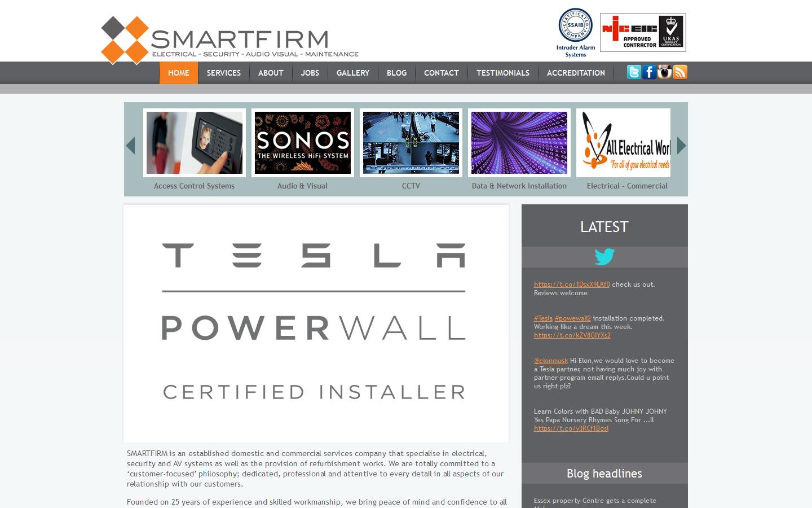Click the NICEIC Approved Contractor logo

[x=642, y=32]
